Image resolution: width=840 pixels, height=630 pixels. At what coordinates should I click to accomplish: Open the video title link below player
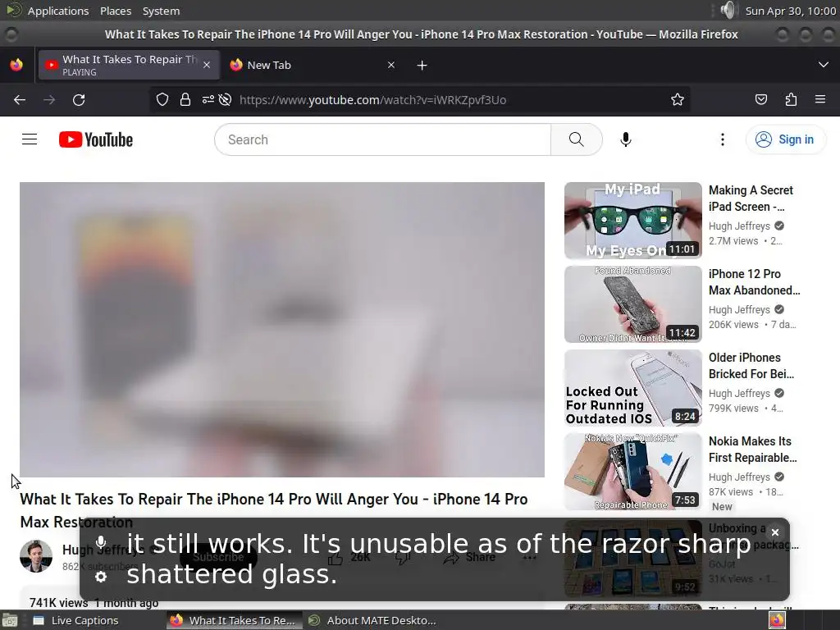click(274, 510)
